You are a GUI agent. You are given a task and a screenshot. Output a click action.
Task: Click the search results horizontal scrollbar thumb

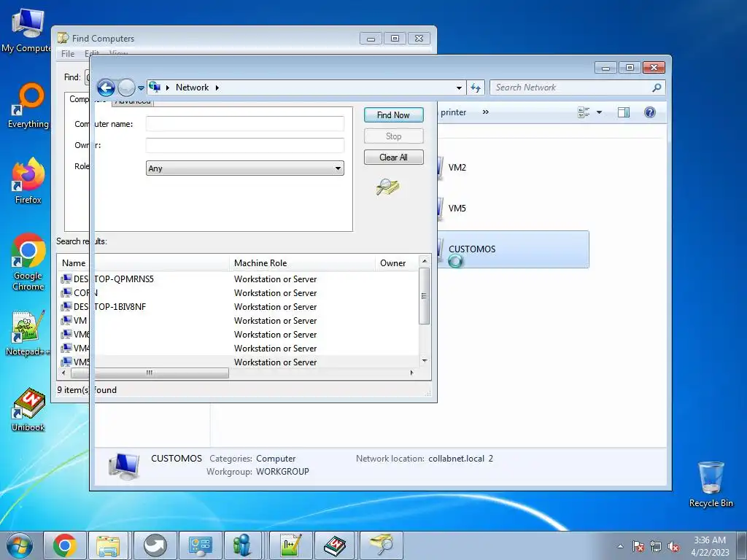coord(150,373)
